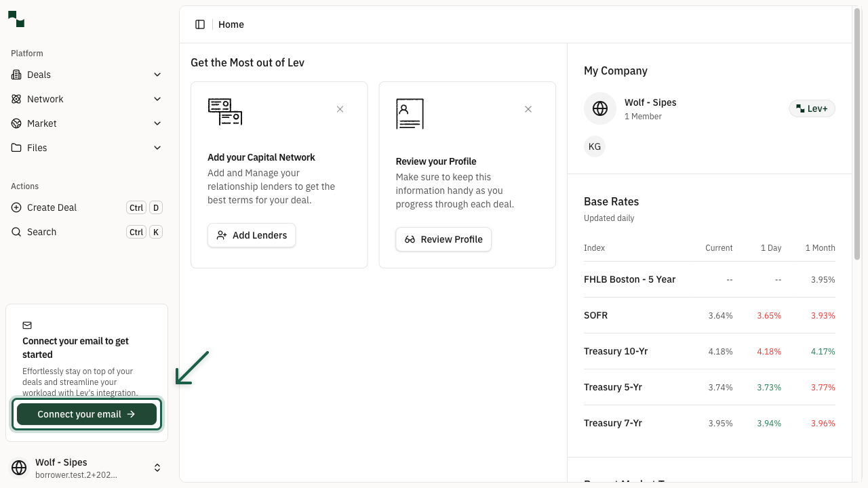Screen dimensions: 868x488
Task: Click the KG member avatar
Action: 595,146
